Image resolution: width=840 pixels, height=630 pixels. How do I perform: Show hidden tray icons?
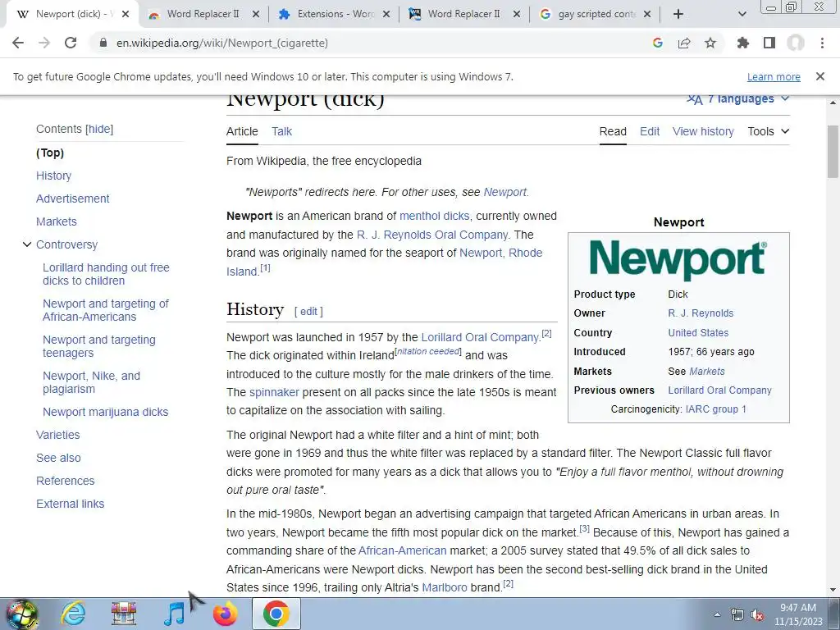[717, 615]
